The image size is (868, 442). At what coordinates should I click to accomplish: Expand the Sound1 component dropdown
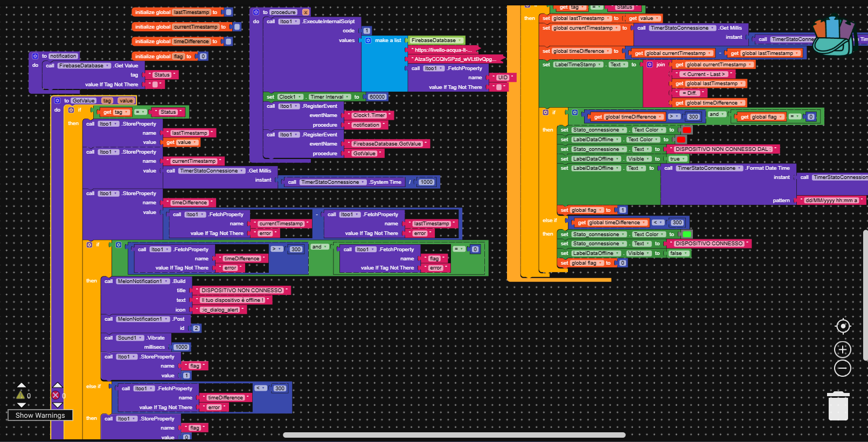(130, 338)
